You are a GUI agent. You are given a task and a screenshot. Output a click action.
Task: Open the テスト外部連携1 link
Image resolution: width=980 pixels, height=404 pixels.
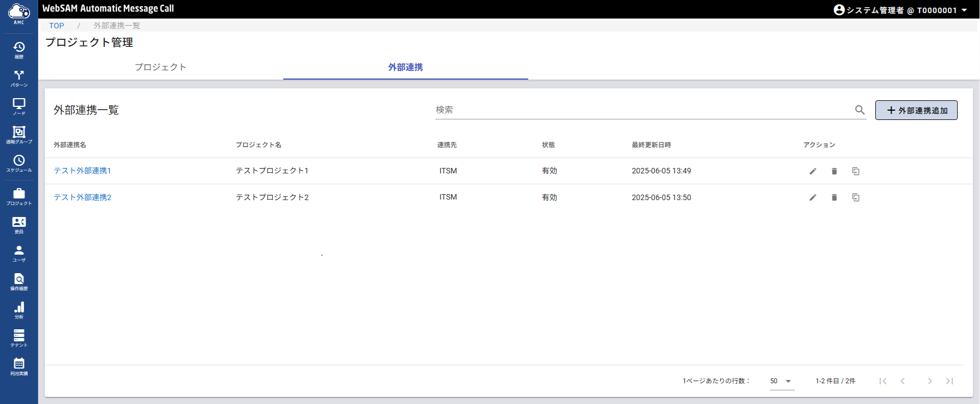(82, 171)
